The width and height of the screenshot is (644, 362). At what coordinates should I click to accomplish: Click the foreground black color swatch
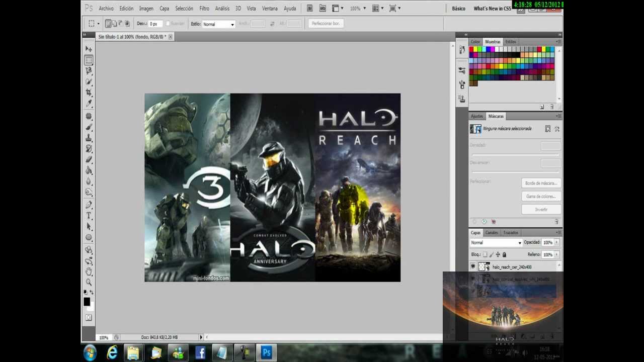(x=87, y=302)
